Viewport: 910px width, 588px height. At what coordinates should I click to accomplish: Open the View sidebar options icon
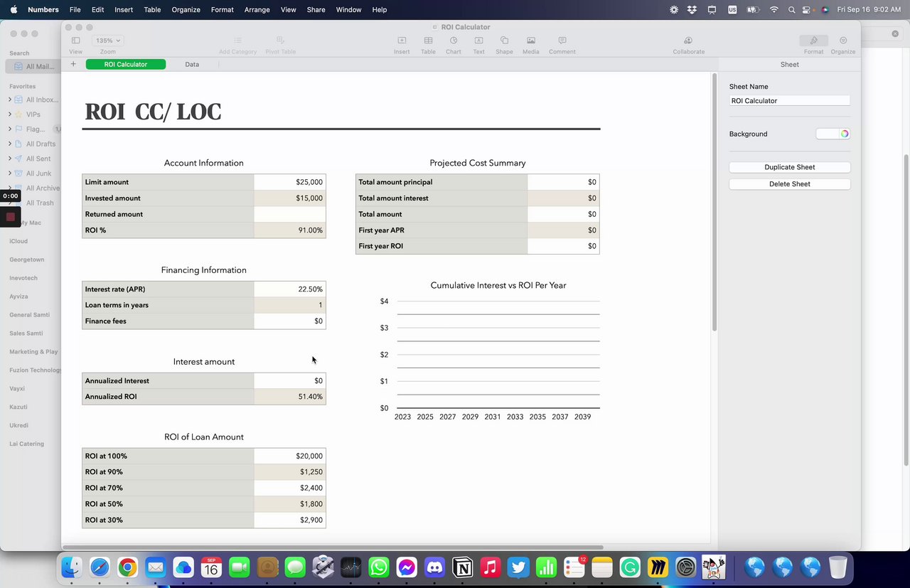click(75, 41)
